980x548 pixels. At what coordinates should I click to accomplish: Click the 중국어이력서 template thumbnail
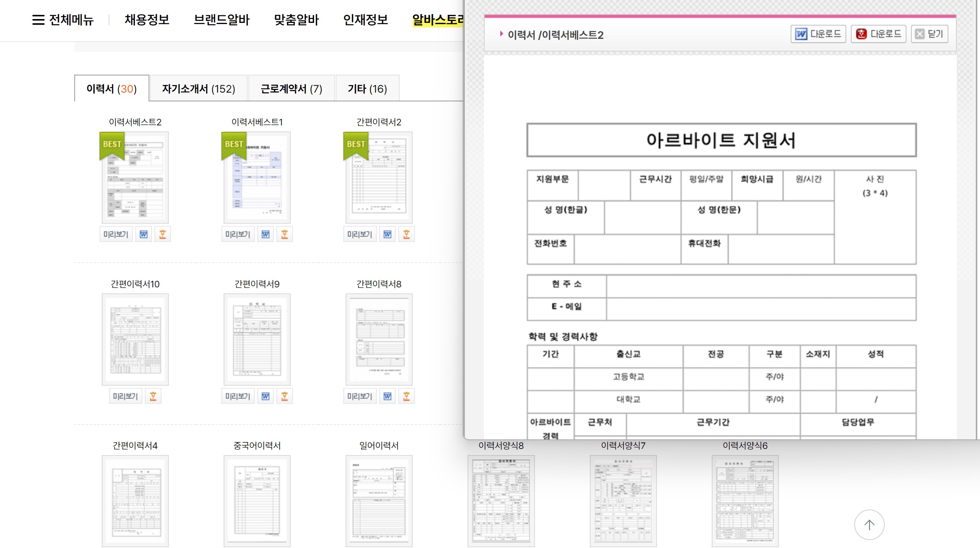tap(257, 501)
